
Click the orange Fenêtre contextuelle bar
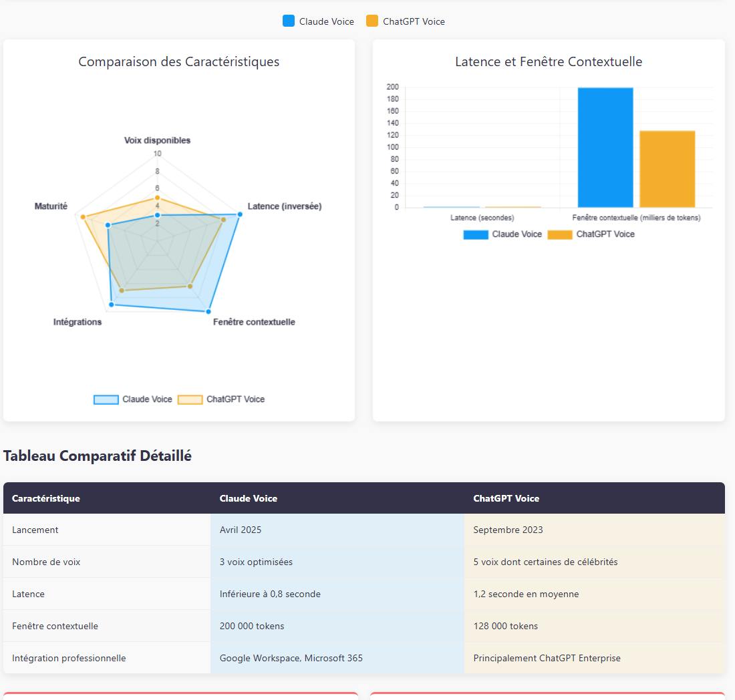coord(667,169)
